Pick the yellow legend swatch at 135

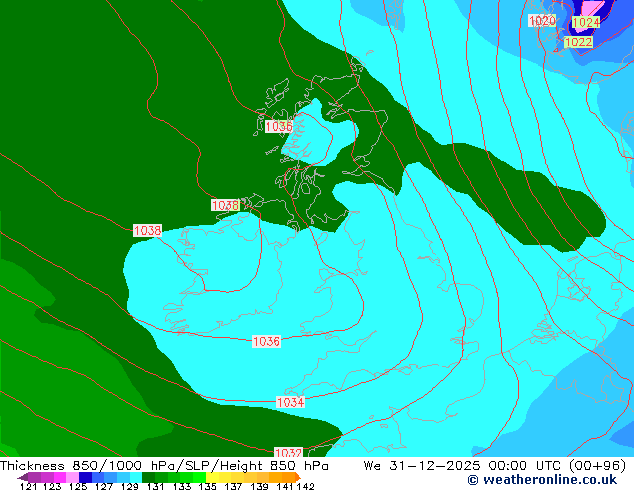[212, 477]
